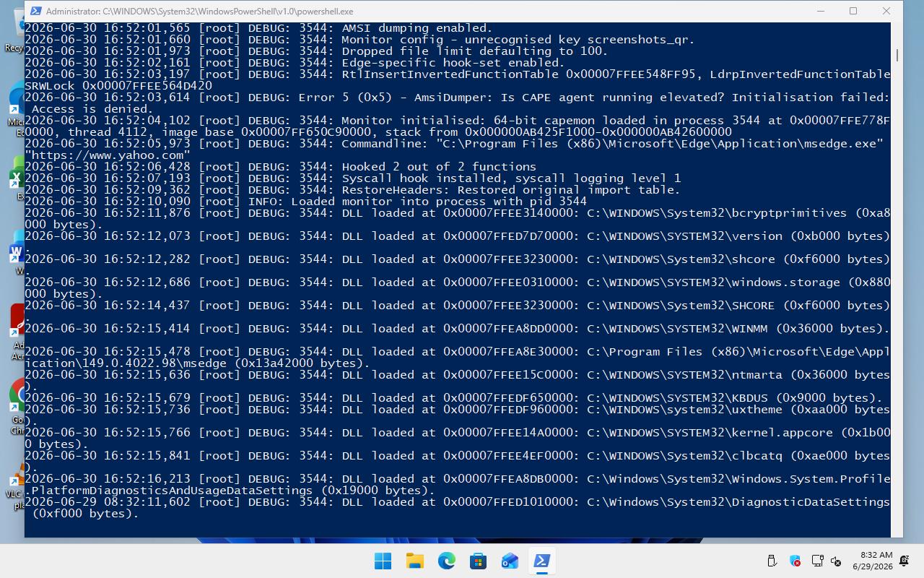Click the "RtlInsertInvertedFunctionTable" log text

[x=450, y=74]
